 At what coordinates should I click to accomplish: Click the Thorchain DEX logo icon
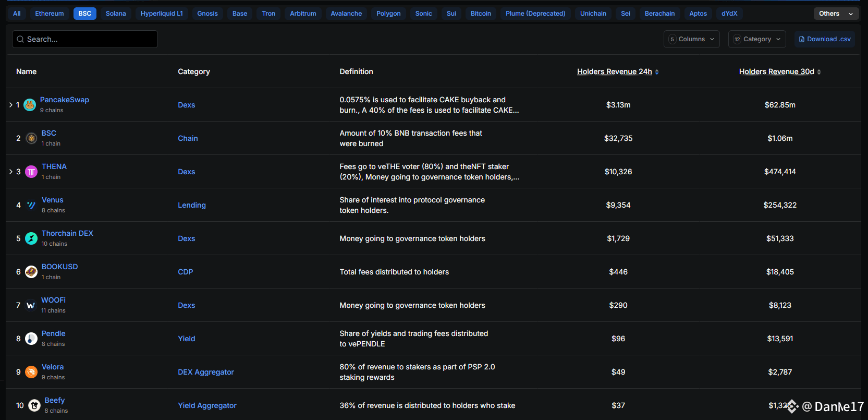(x=32, y=238)
